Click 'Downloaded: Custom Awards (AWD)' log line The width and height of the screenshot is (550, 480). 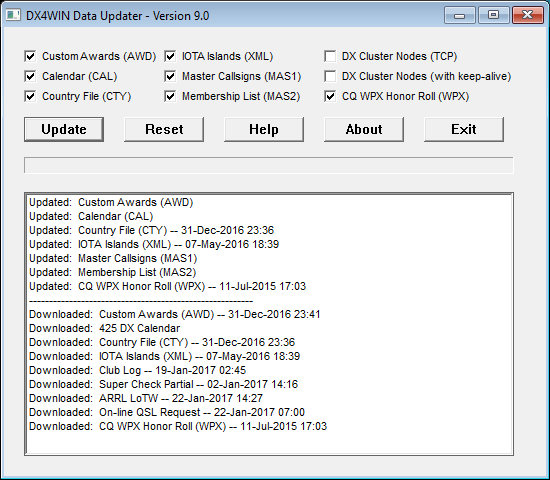174,314
